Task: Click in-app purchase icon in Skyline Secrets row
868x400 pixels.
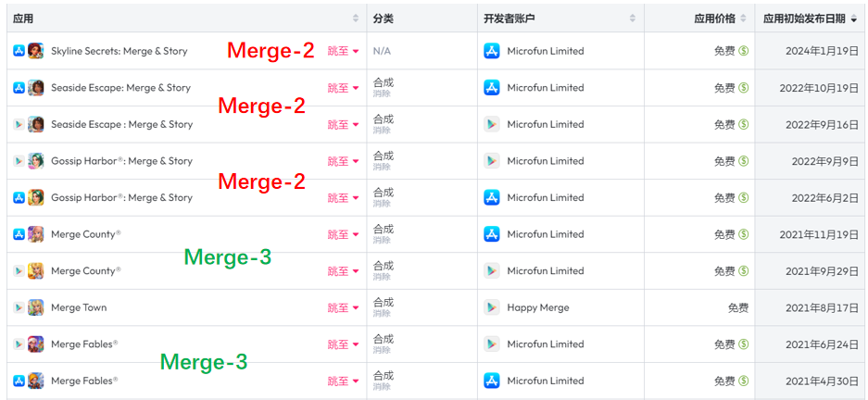Action: click(x=744, y=51)
